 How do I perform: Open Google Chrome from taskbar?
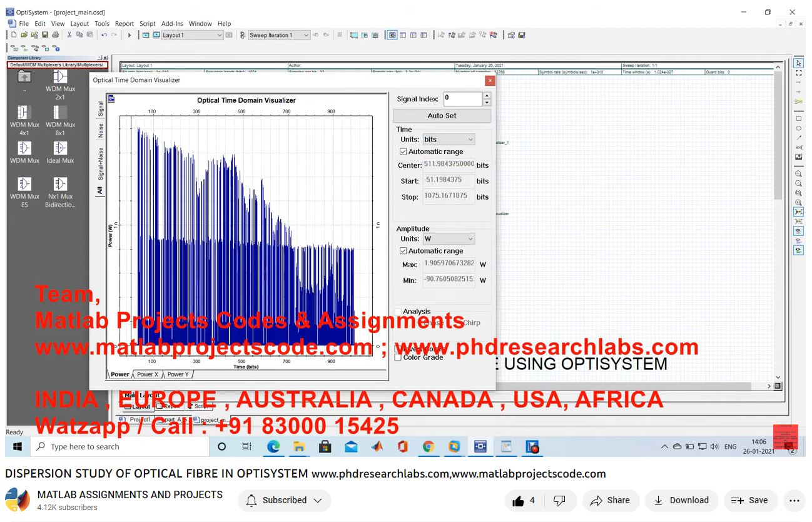428,447
